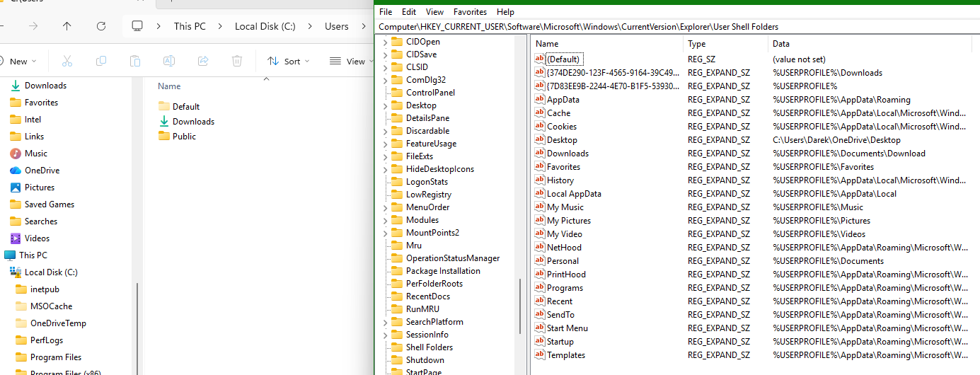Image resolution: width=980 pixels, height=375 pixels.
Task: Click the Copy icon in Explorer toolbar
Action: (x=101, y=62)
